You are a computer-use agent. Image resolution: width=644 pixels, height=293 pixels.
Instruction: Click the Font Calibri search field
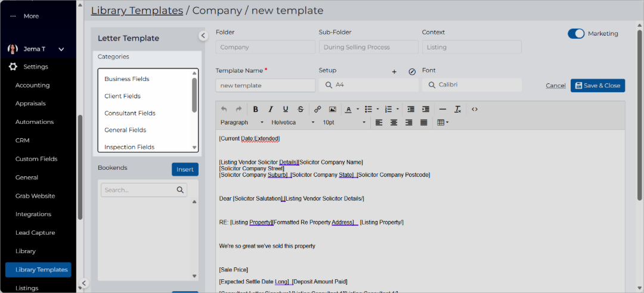pos(472,85)
